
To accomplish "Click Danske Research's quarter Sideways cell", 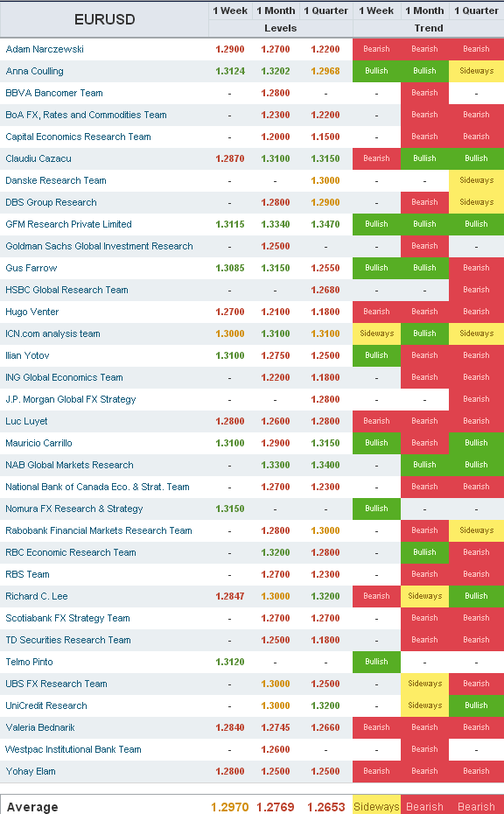I will (477, 180).
